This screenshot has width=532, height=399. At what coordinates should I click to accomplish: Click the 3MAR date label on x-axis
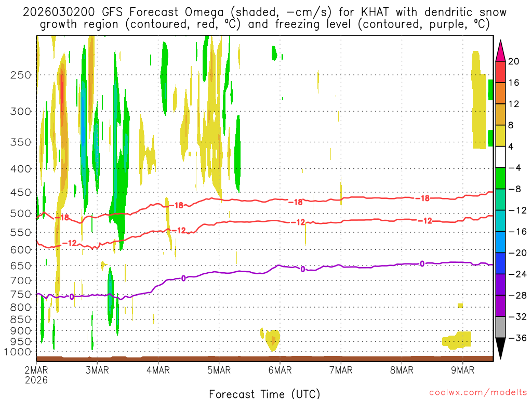point(97,370)
